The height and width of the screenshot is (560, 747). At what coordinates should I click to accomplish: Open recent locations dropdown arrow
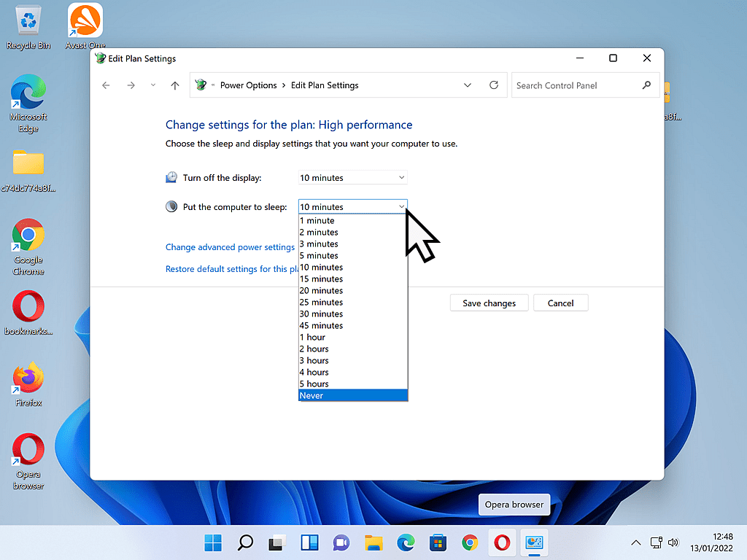[x=152, y=85]
